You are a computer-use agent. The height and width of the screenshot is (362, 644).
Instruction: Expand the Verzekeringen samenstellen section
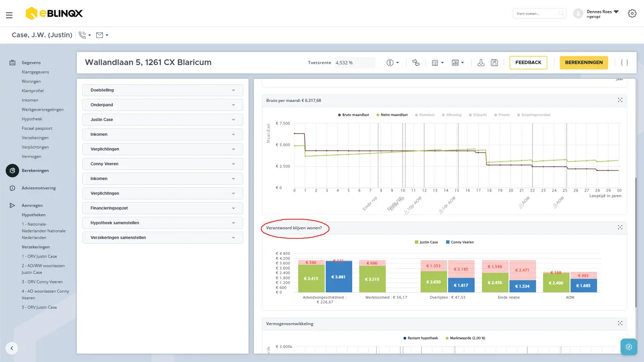pos(163,238)
